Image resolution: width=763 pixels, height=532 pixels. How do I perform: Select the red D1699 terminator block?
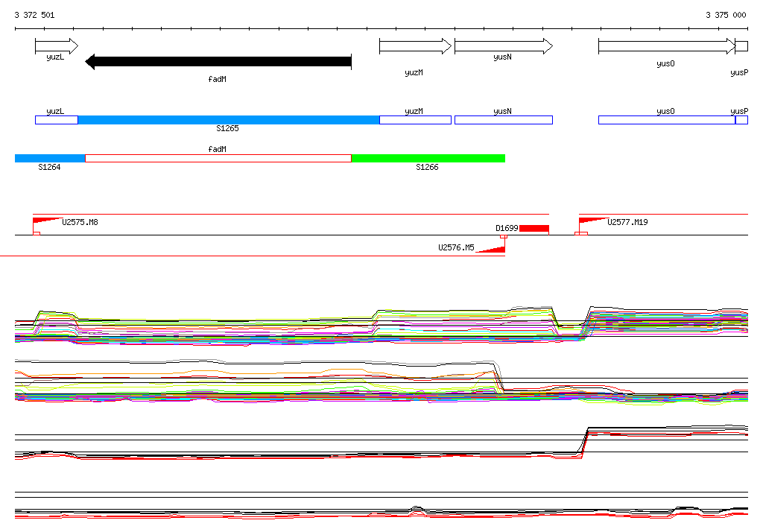(534, 228)
